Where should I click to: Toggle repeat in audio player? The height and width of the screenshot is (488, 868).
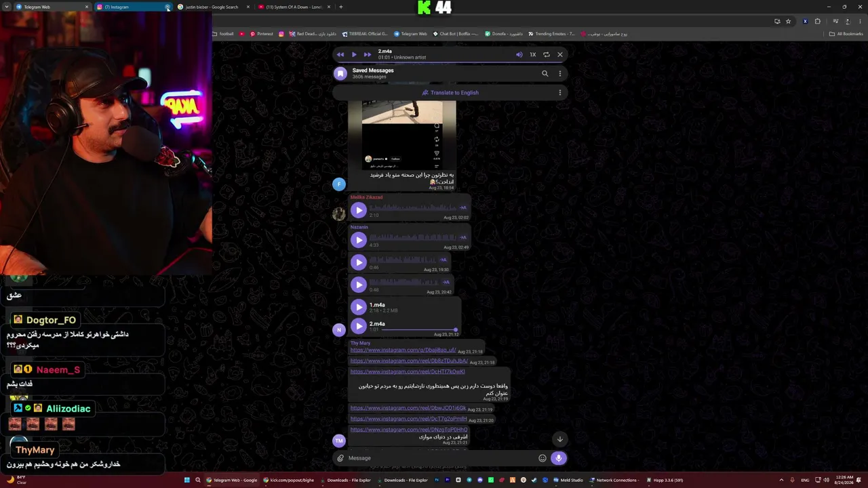coord(547,54)
